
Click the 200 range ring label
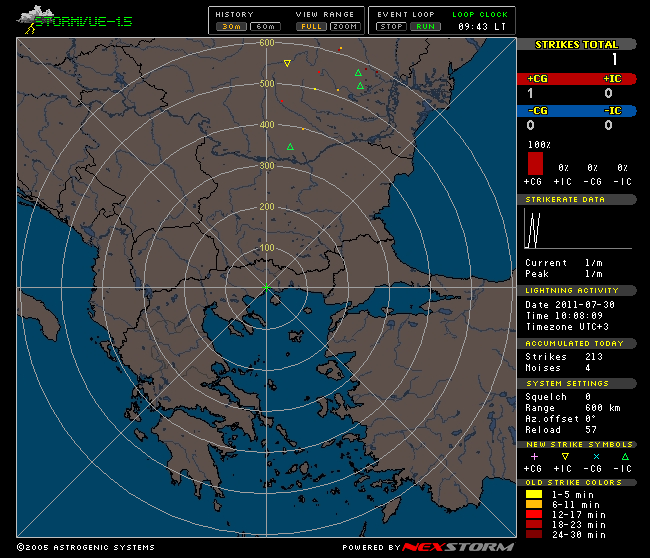(x=267, y=207)
